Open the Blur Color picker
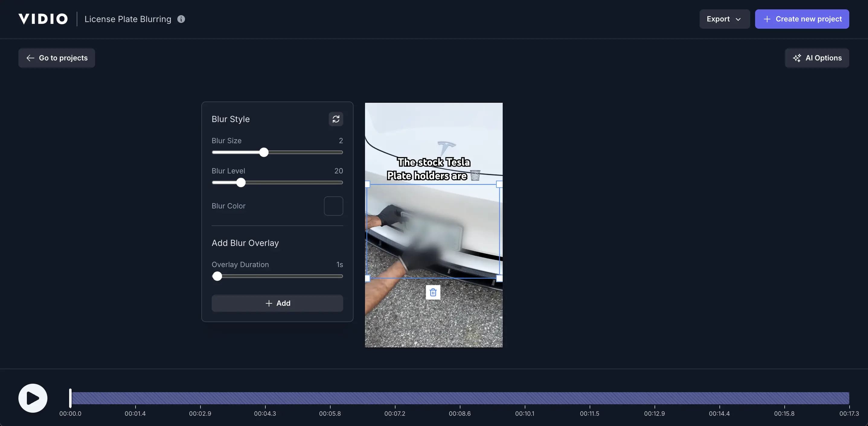The height and width of the screenshot is (426, 868). (x=333, y=206)
